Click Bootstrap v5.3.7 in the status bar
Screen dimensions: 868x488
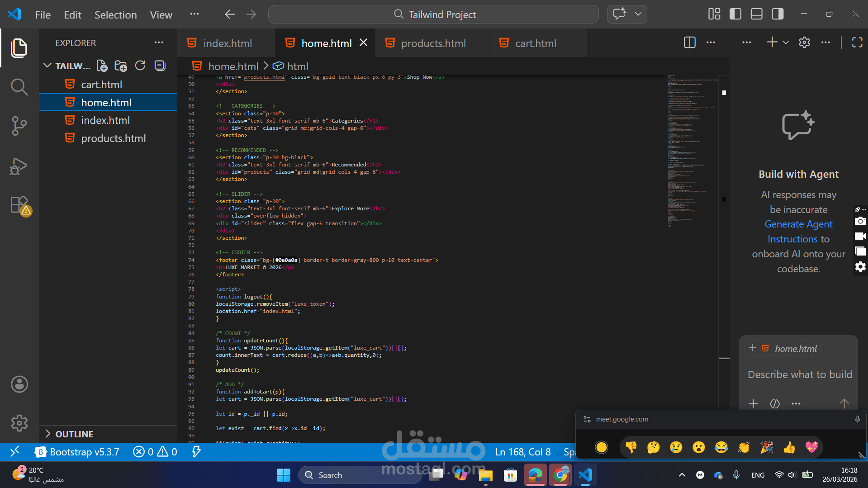77,452
